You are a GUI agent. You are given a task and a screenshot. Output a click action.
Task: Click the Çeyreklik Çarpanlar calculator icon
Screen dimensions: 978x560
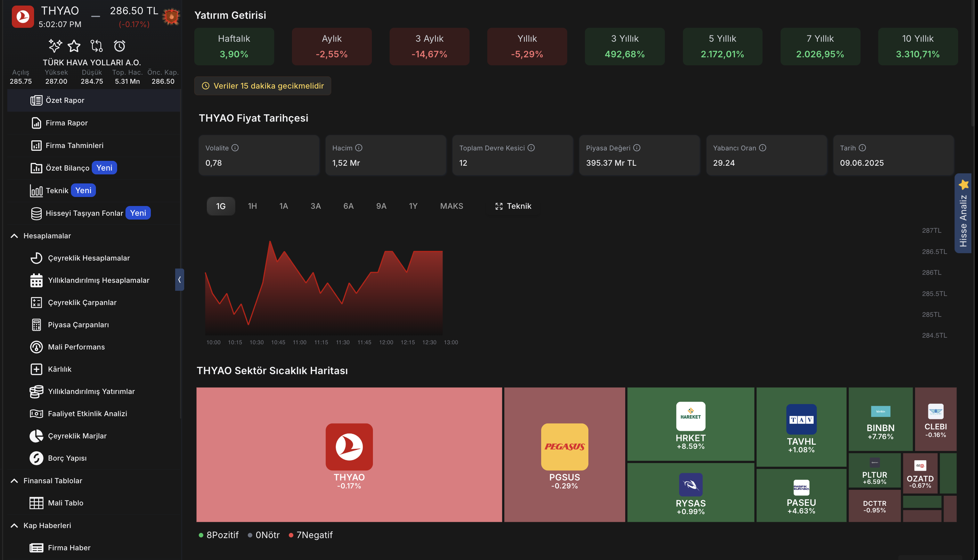pyautogui.click(x=36, y=303)
